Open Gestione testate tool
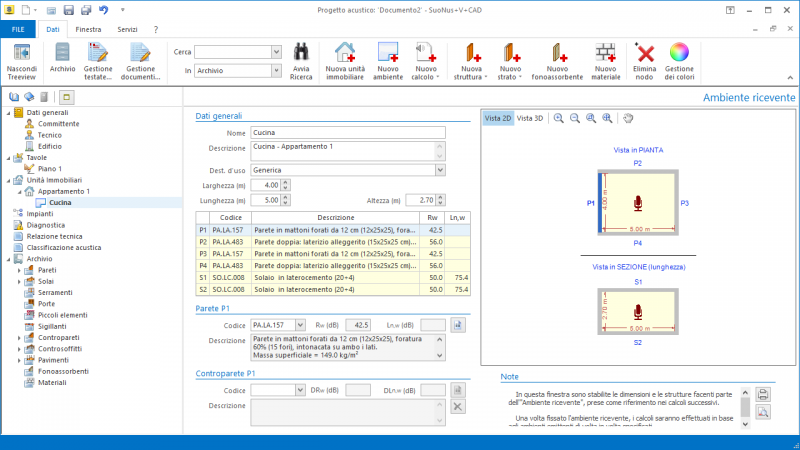 click(98, 61)
